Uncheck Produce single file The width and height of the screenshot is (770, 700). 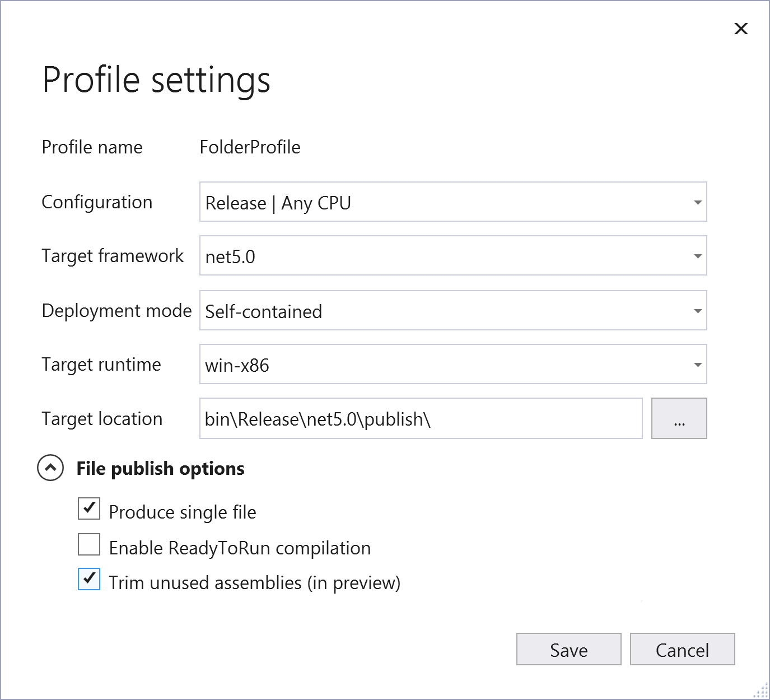coord(89,508)
